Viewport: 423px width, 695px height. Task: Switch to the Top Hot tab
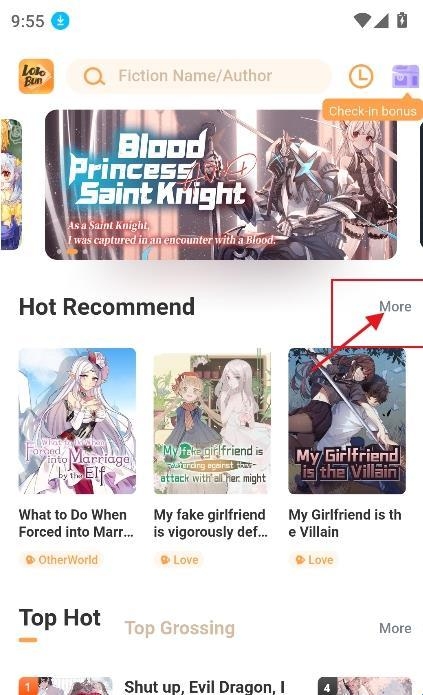pyautogui.click(x=60, y=618)
